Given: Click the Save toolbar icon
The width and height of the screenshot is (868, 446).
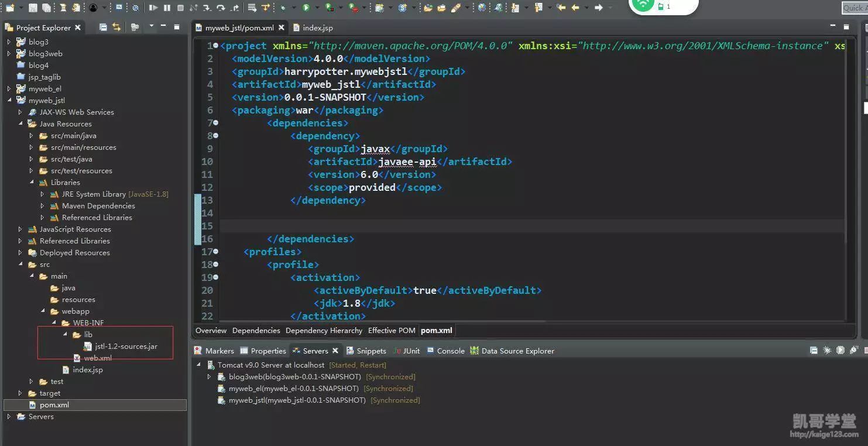Looking at the screenshot, I should click(x=33, y=8).
